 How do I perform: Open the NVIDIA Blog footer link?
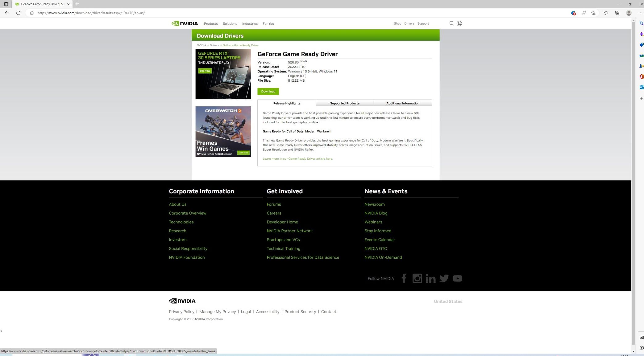(x=376, y=213)
